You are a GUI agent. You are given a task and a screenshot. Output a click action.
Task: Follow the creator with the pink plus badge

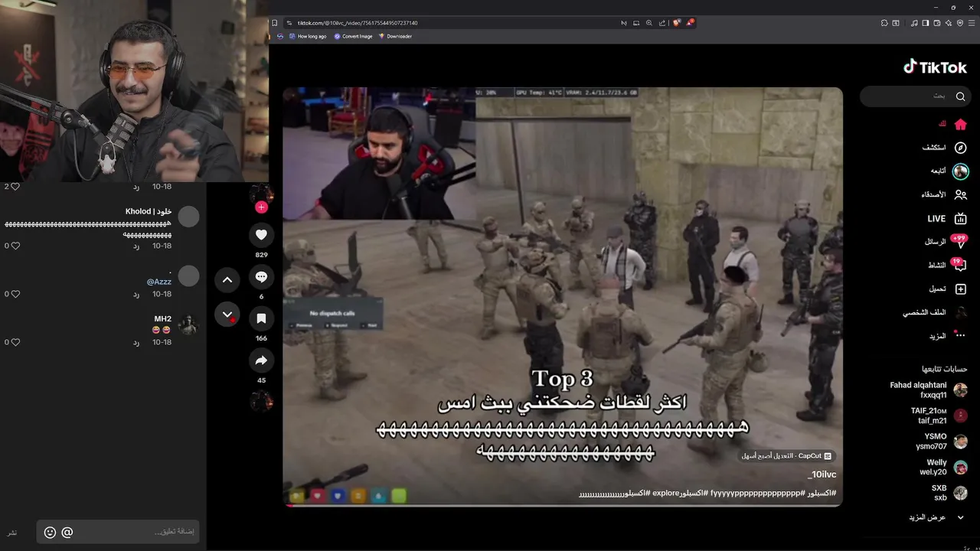pyautogui.click(x=261, y=207)
